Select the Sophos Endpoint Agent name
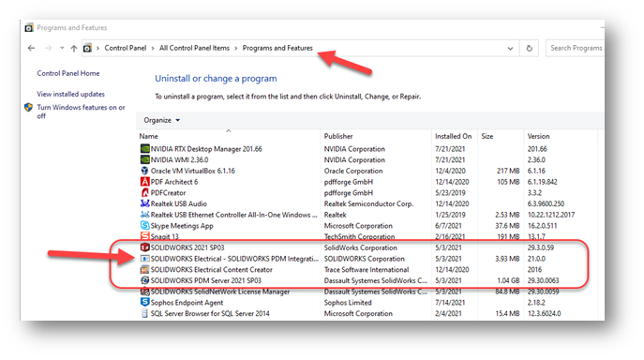Viewport: 644px width, 360px height. pos(187,303)
